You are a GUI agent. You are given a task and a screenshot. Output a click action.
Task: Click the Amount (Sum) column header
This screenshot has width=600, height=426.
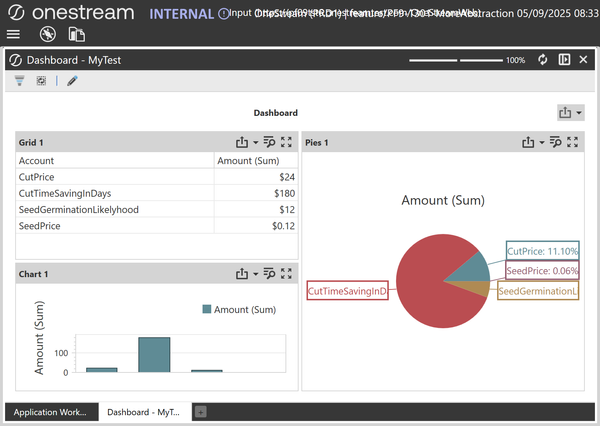tap(248, 160)
